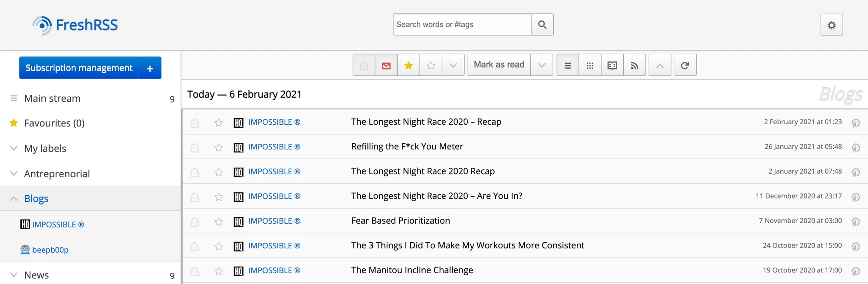Open external link for 2 January 2021 article

click(x=855, y=172)
